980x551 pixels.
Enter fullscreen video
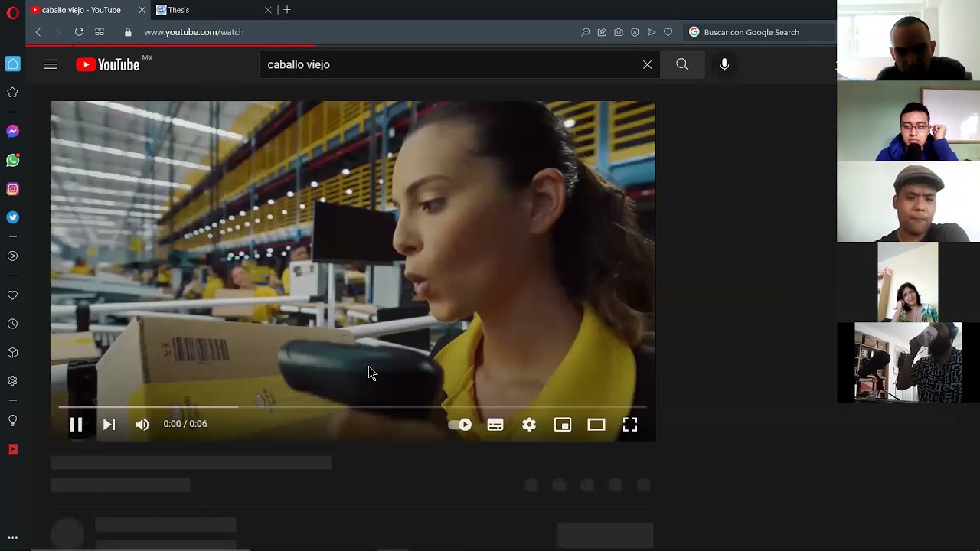click(630, 425)
